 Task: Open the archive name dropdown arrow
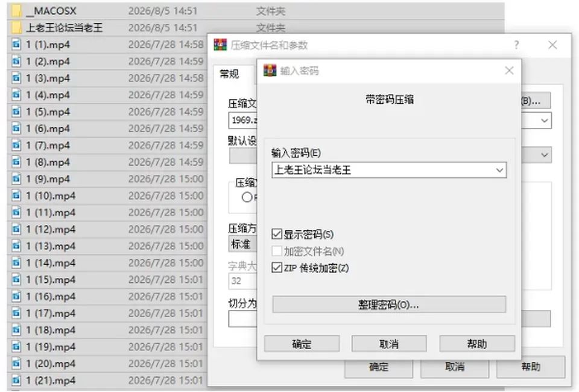[x=544, y=121]
